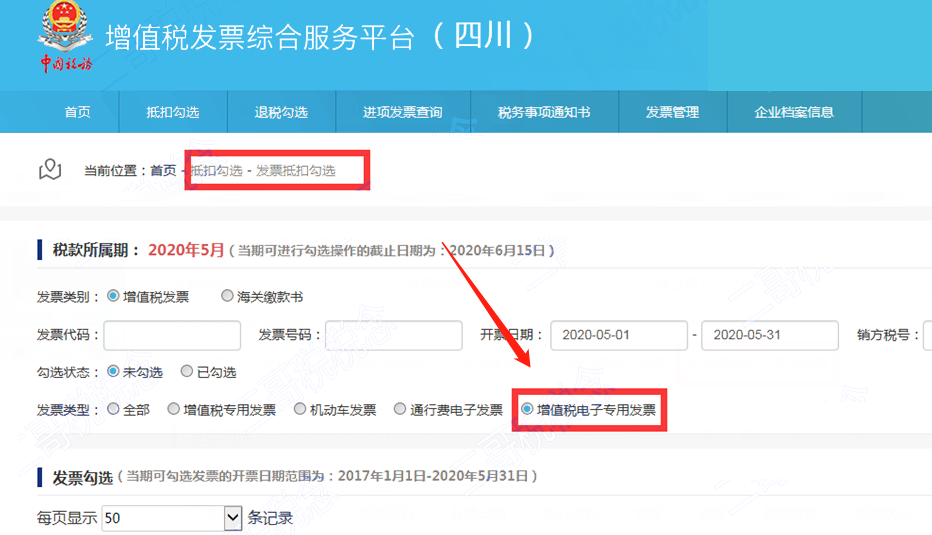Open the 税务事项通知书 menu
Screen dimensions: 932x535
tap(544, 112)
